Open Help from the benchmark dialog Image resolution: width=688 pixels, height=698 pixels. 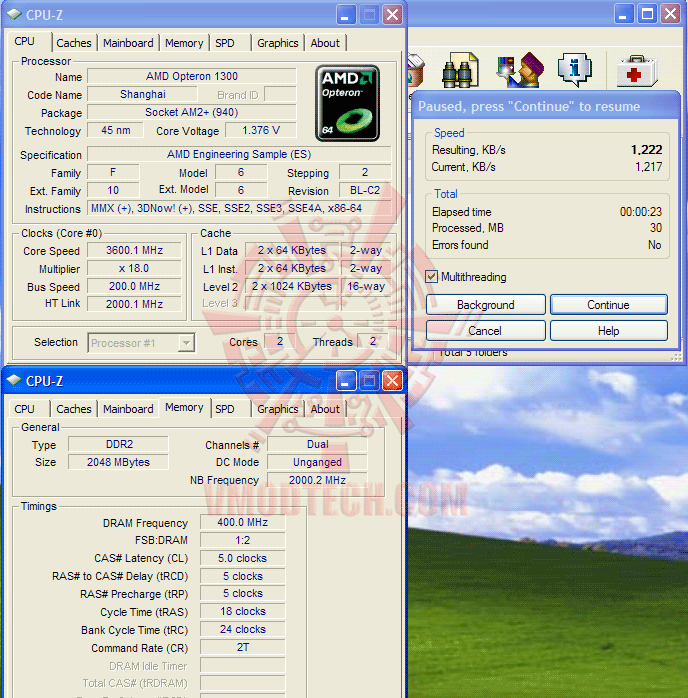pyautogui.click(x=608, y=331)
